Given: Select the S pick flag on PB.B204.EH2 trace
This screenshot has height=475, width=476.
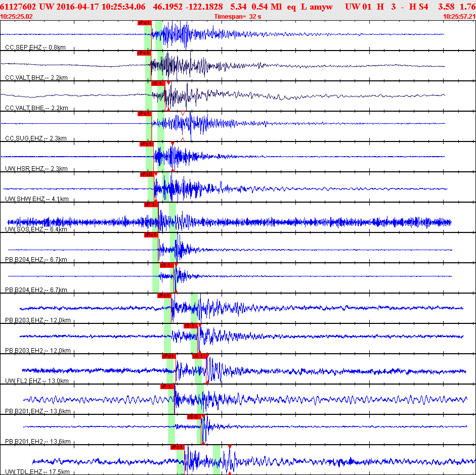Looking at the screenshot, I should (x=166, y=265).
